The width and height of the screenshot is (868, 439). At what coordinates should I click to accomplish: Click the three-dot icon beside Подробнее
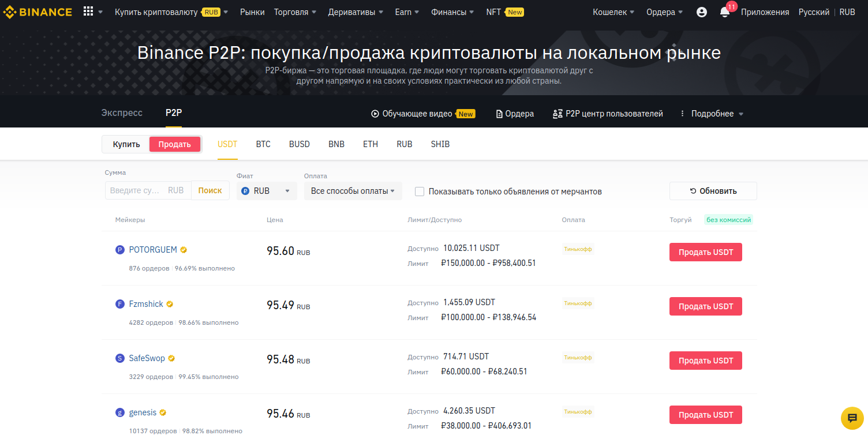(683, 114)
